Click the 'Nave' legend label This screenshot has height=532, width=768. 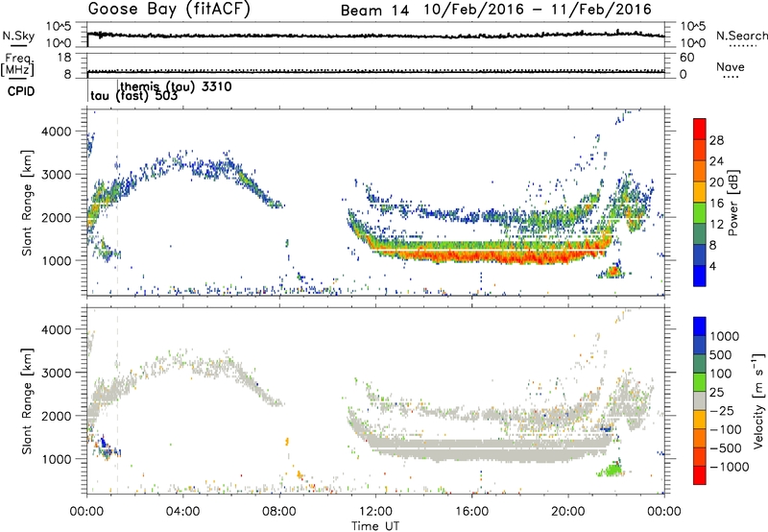coord(731,66)
